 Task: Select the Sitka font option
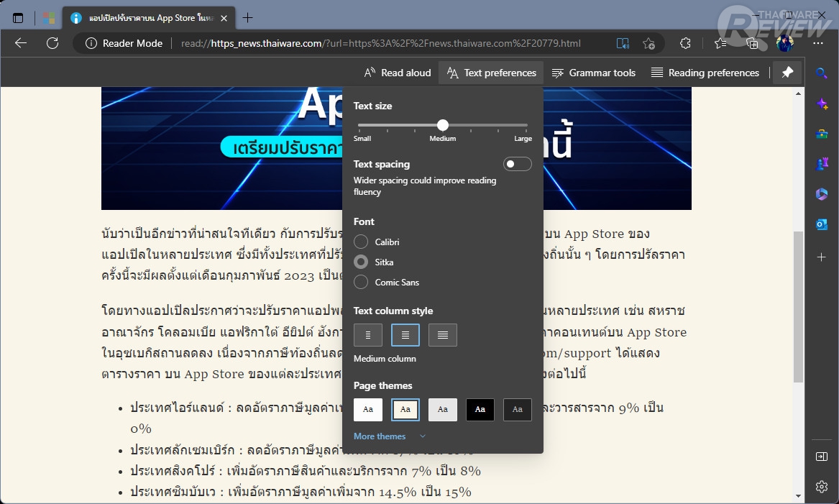[x=361, y=262]
